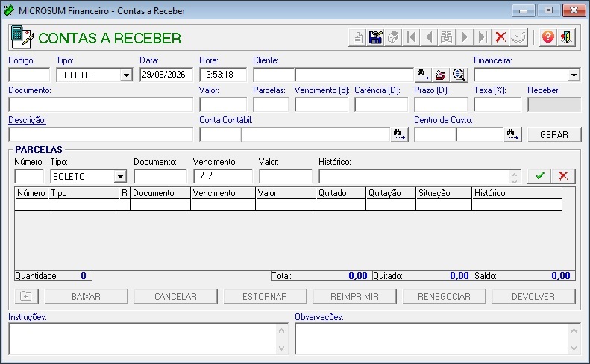Viewport: 590px width, 364px height.
Task: Confirm the parcela with green checkmark
Action: (x=539, y=176)
